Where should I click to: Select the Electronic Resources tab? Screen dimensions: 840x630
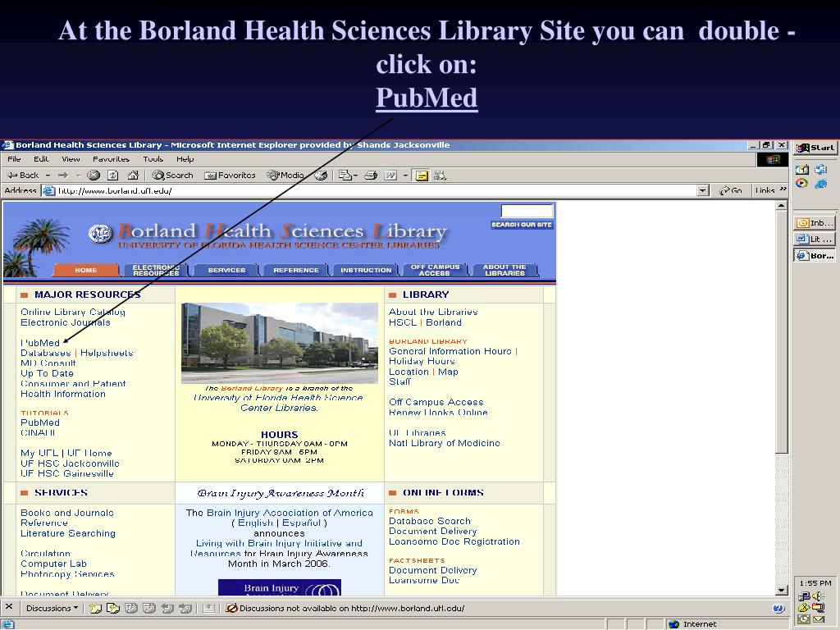156,270
